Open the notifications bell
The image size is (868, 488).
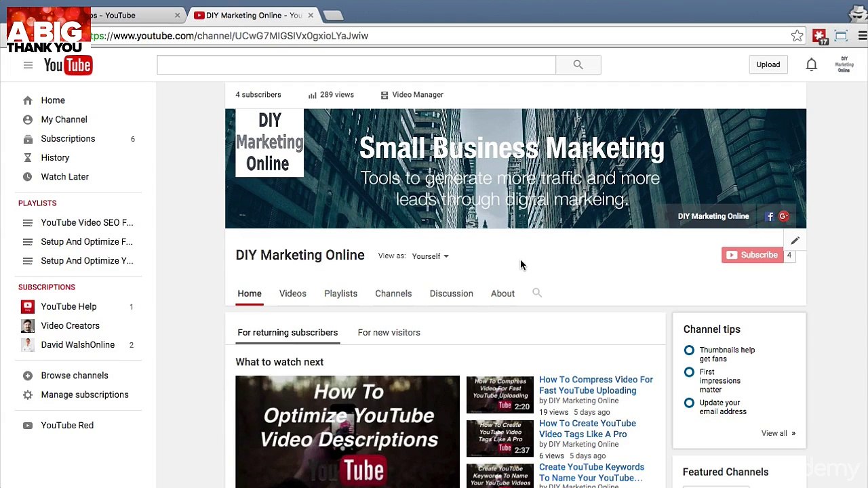(811, 64)
